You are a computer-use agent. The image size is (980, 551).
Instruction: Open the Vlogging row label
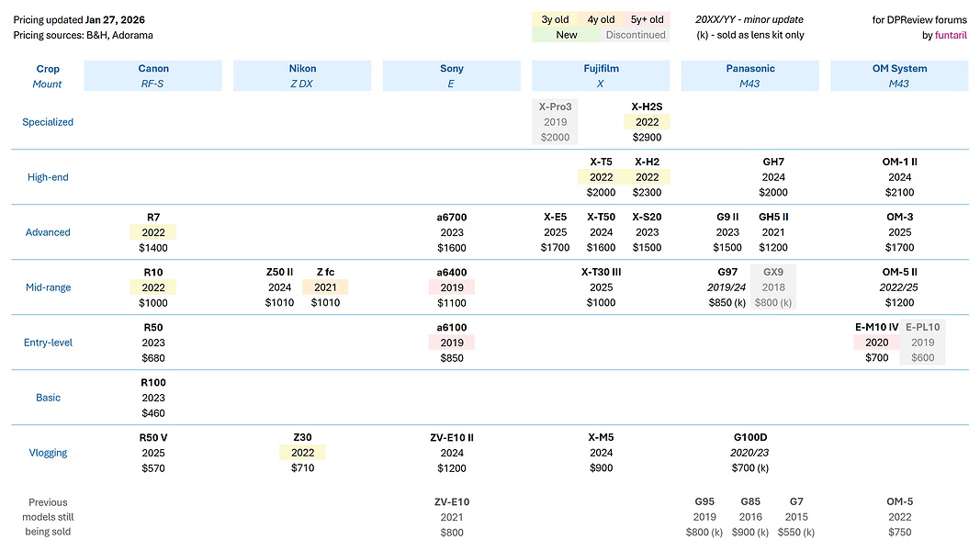(48, 453)
